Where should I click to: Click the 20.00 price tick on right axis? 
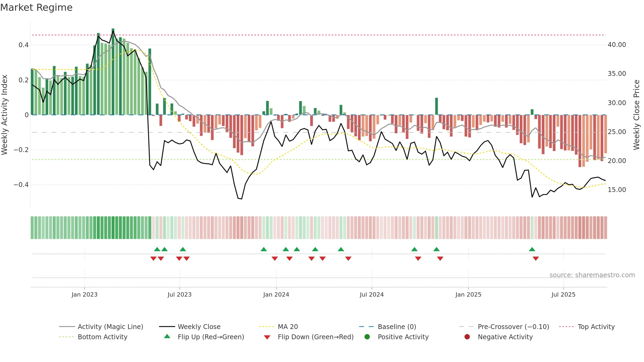pyautogui.click(x=617, y=161)
